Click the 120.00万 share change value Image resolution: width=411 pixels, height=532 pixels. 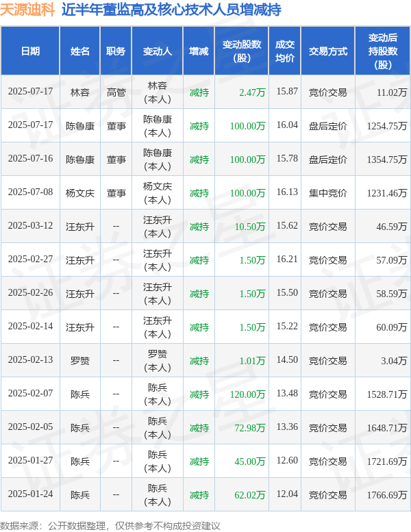tap(247, 394)
